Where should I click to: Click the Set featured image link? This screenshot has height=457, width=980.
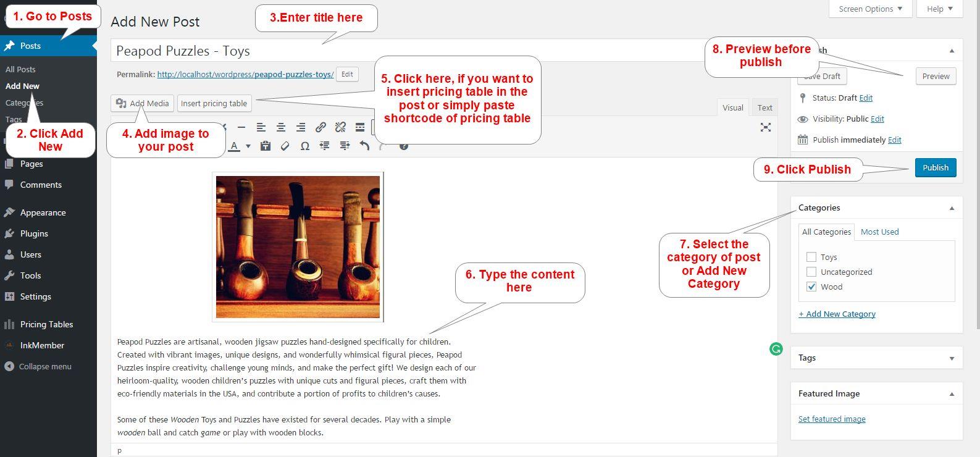(x=832, y=419)
